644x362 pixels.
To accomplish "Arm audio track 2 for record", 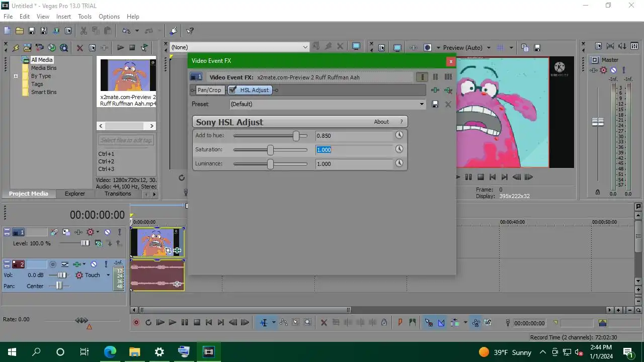I will 52,264.
